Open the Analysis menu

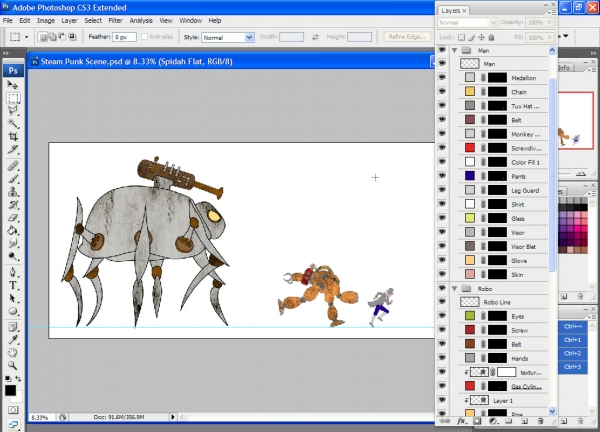141,21
